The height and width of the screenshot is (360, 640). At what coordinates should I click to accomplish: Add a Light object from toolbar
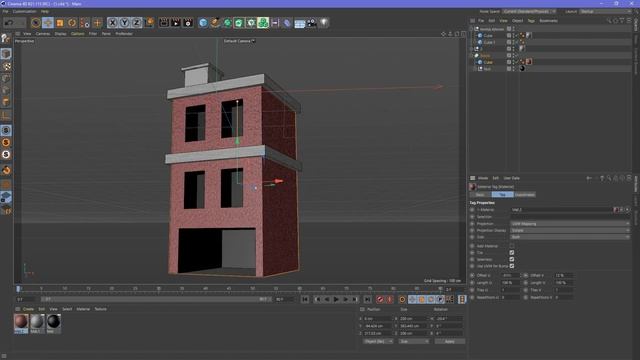324,22
